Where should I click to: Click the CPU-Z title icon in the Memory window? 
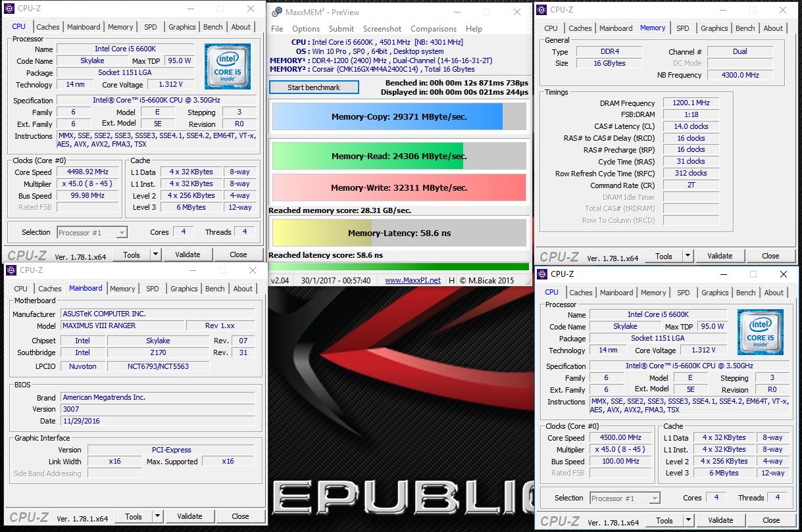click(541, 9)
